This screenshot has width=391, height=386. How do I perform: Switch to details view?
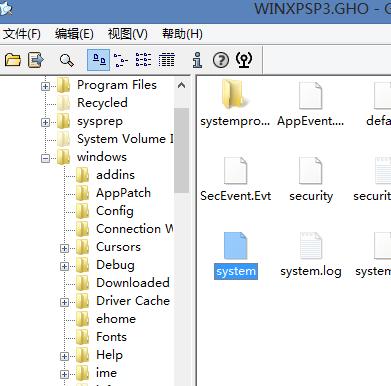166,60
